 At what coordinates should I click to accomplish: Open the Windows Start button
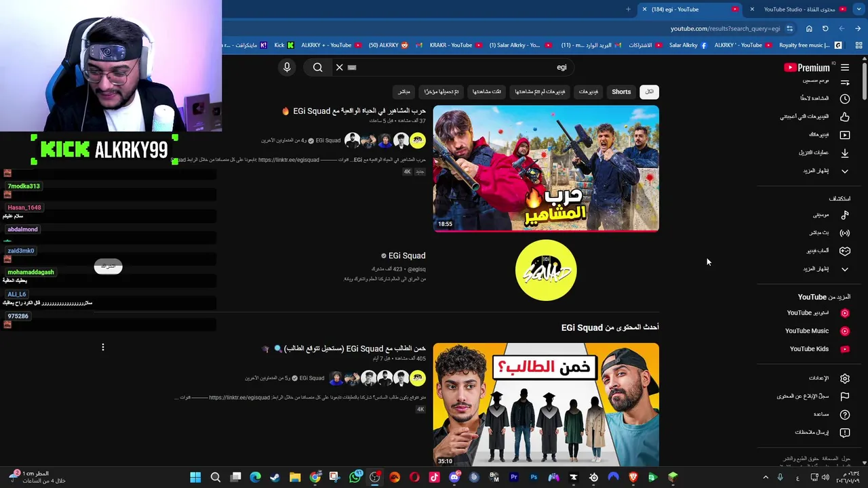195,477
